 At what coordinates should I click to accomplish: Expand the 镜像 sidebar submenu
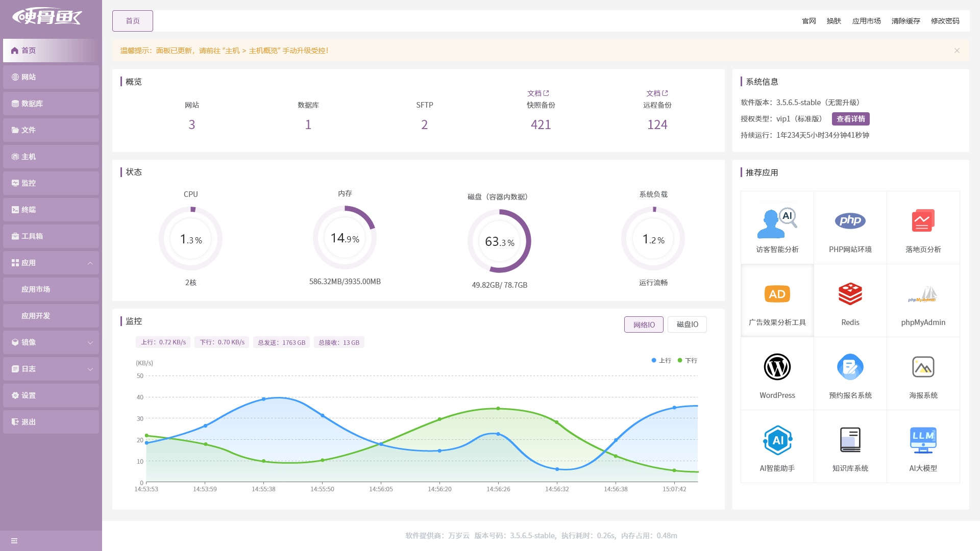click(51, 342)
